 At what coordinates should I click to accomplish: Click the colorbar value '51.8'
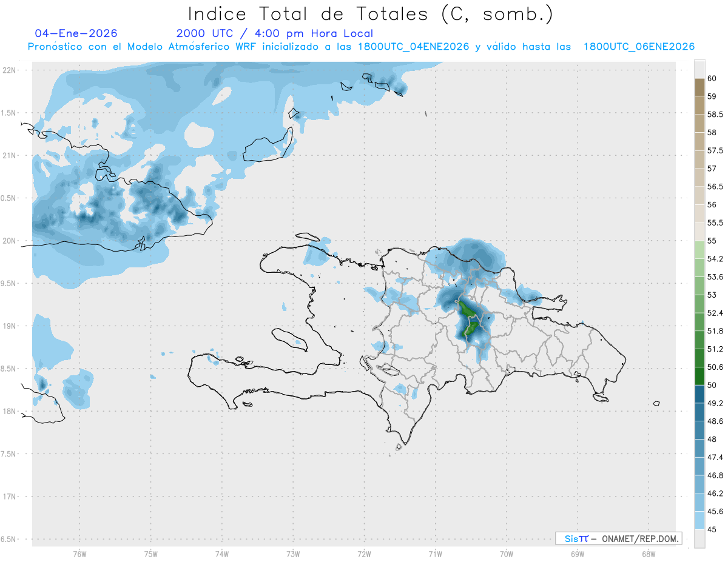pos(715,331)
